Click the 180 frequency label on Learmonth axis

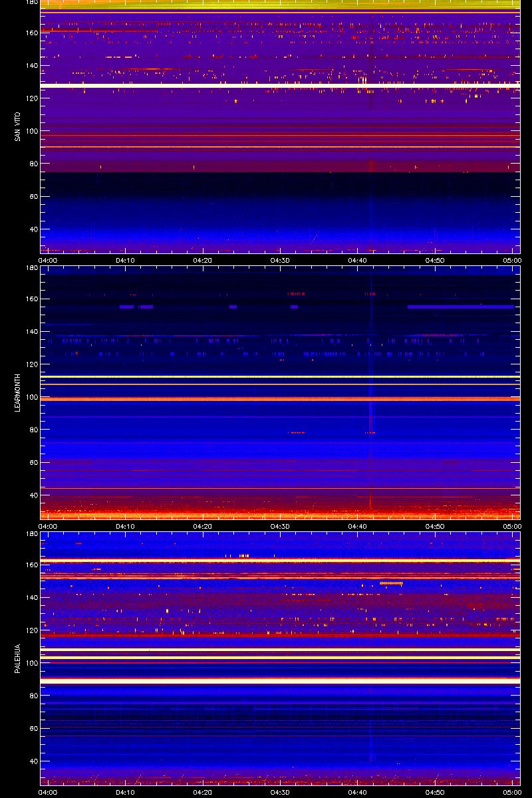point(31,268)
